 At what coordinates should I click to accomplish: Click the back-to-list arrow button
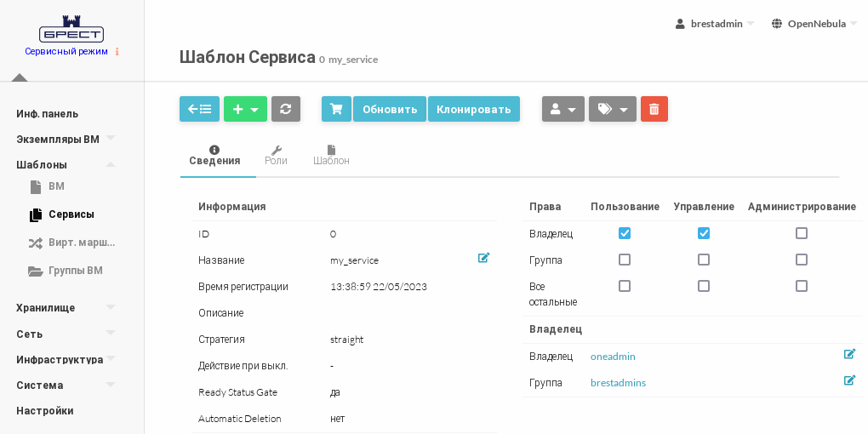[199, 109]
